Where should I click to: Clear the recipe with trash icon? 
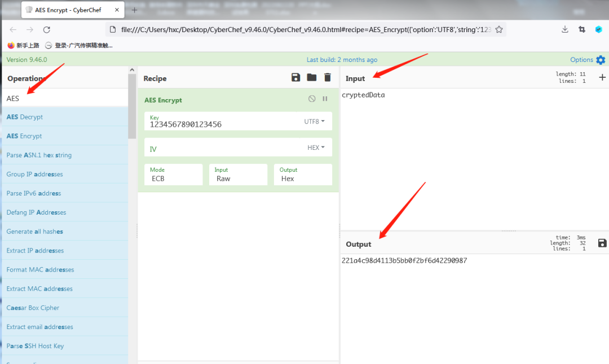[328, 77]
